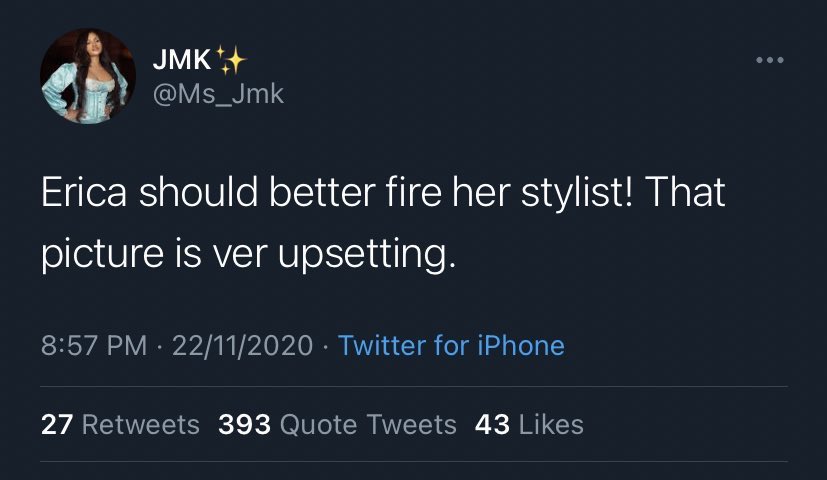
Task: Select the @Ms_Jmk handle
Action: pyautogui.click(x=217, y=94)
